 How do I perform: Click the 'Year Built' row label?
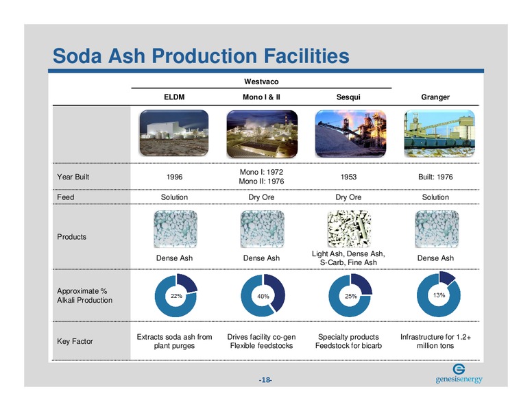[73, 177]
